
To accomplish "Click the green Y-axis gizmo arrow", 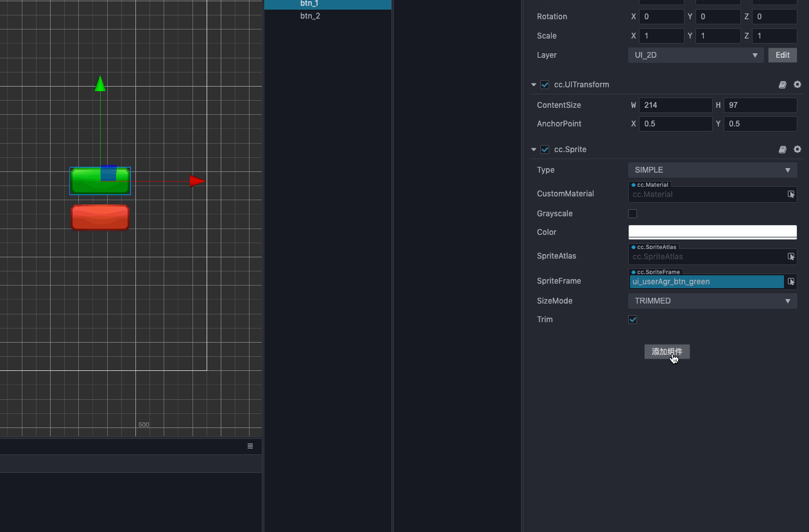I will [100, 83].
